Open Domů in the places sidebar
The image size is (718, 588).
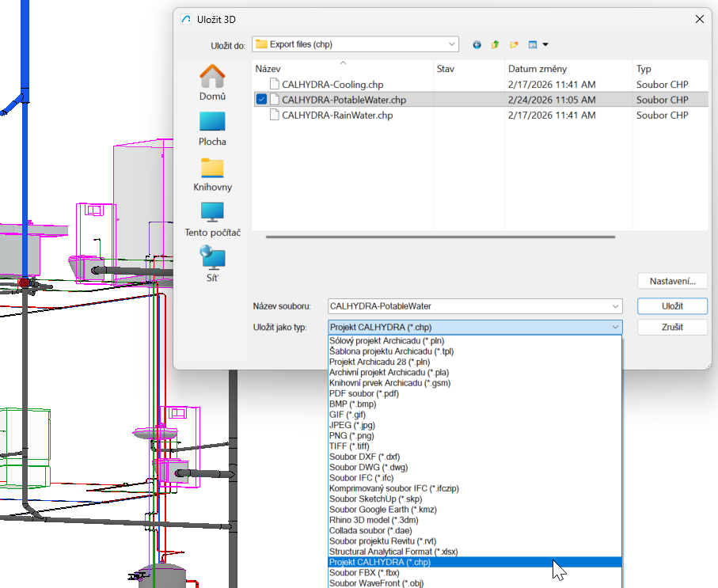[212, 82]
